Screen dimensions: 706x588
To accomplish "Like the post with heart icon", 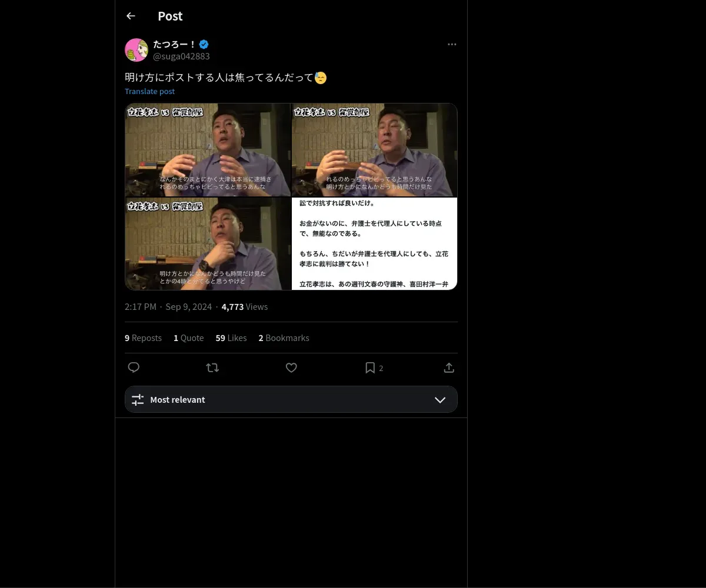I will (291, 367).
